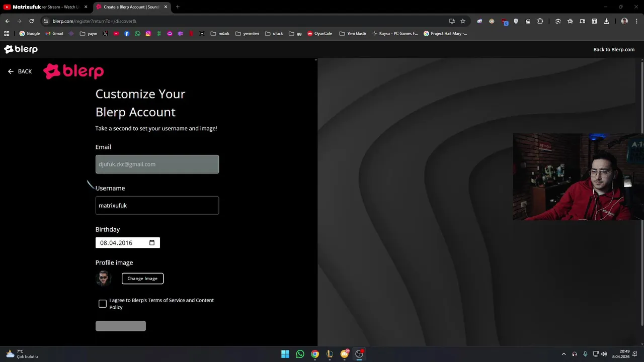Close the Create a Blerp Account tab

pyautogui.click(x=166, y=7)
